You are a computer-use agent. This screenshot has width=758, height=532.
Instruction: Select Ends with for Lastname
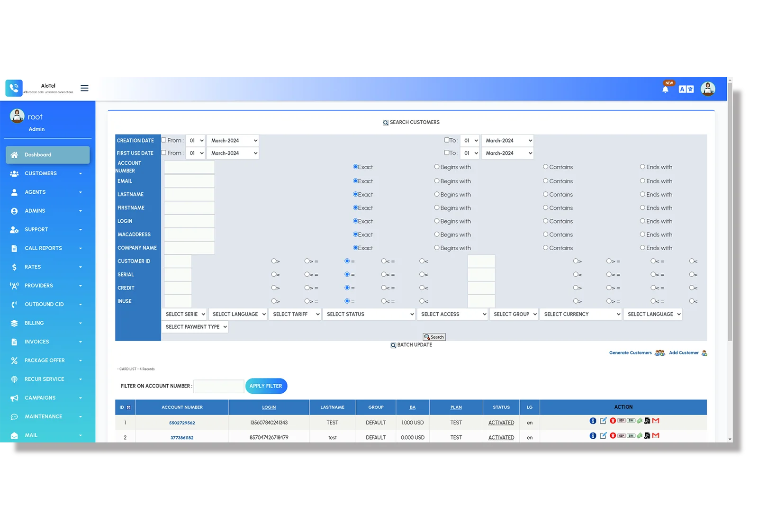tap(642, 194)
